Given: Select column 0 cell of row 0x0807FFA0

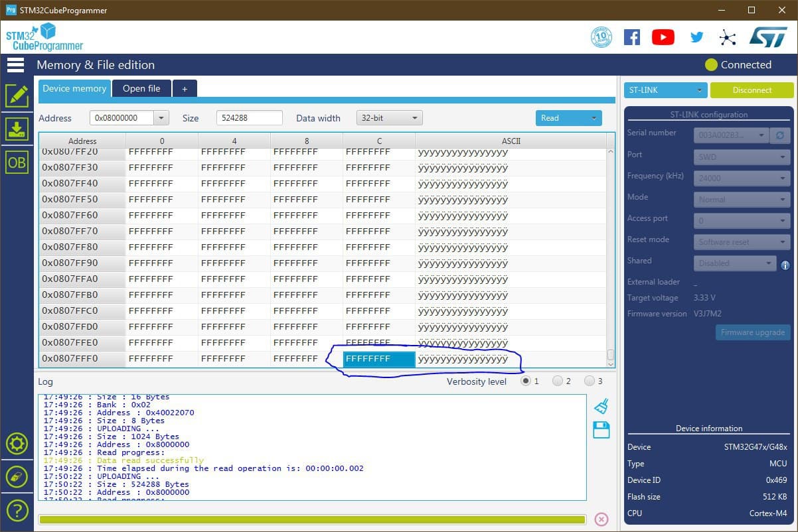Looking at the screenshot, I should (x=162, y=279).
